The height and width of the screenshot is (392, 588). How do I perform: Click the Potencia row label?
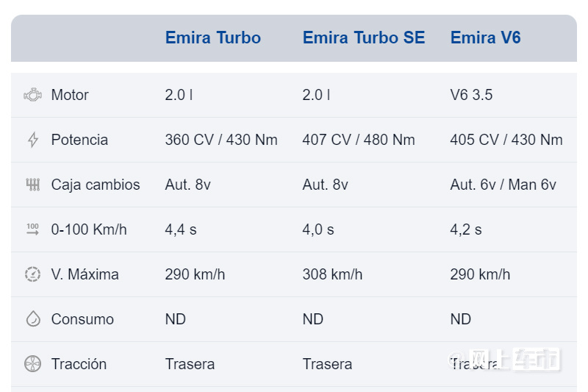[x=79, y=140]
